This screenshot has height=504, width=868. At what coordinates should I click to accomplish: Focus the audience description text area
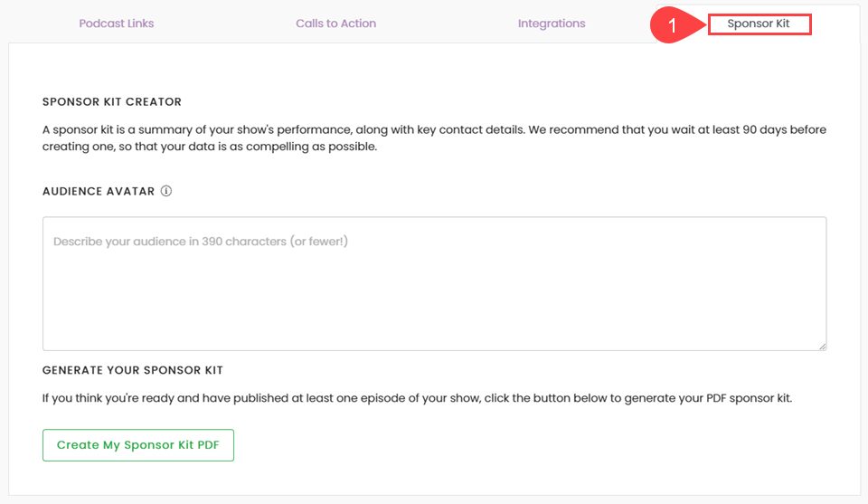(435, 283)
